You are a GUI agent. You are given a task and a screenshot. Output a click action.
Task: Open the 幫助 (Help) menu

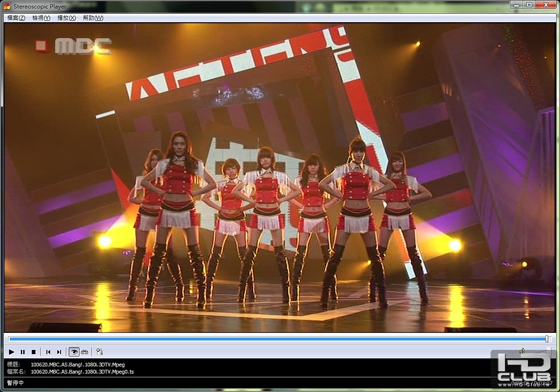(93, 18)
